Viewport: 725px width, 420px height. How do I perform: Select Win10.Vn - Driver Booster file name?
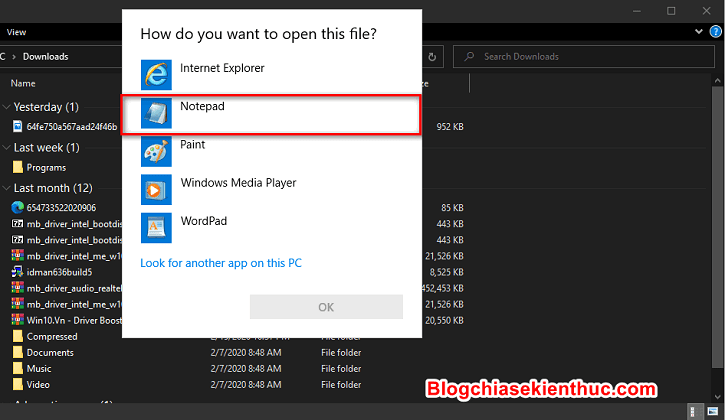click(74, 321)
